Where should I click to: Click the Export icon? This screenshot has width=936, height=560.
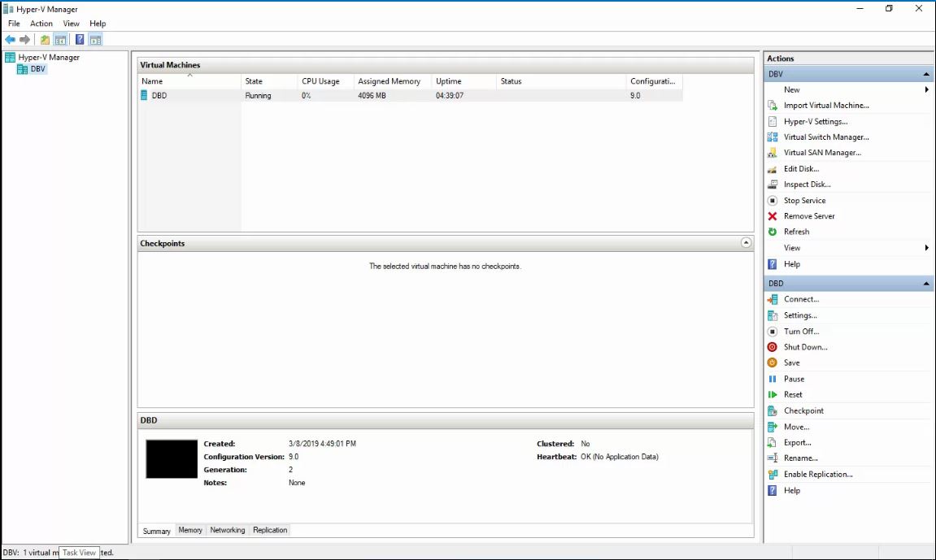click(773, 442)
